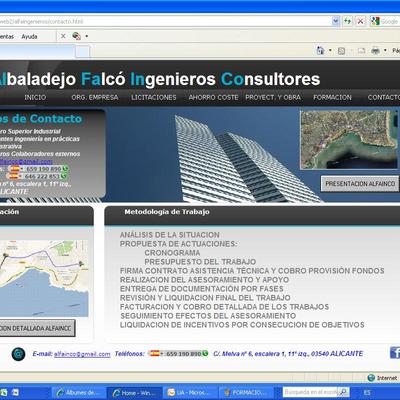Viewport: 400px width, 400px height.
Task: Click the second quick launch icon in taskbar
Action: pyautogui.click(x=16, y=392)
